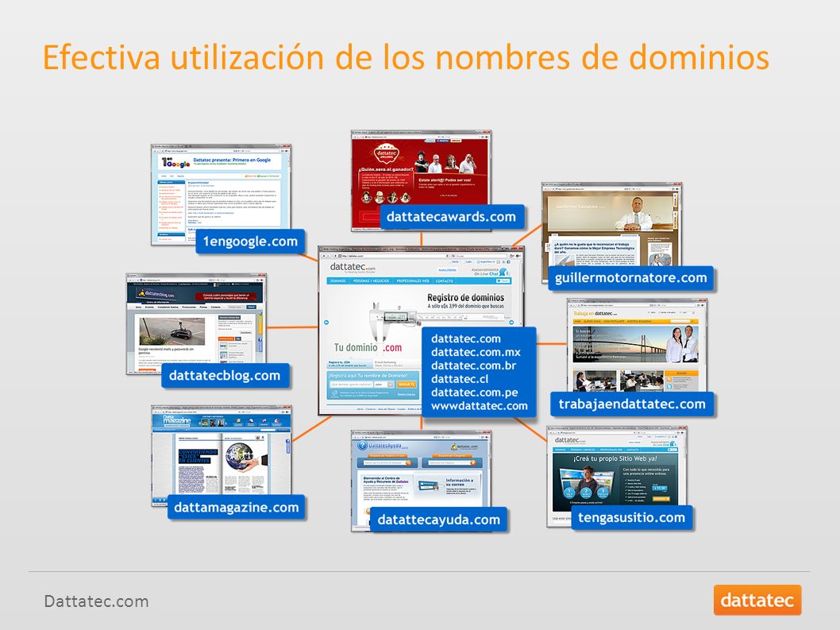Open the DattatecAyuda site screenshot
The height and width of the screenshot is (630, 840).
click(x=421, y=481)
